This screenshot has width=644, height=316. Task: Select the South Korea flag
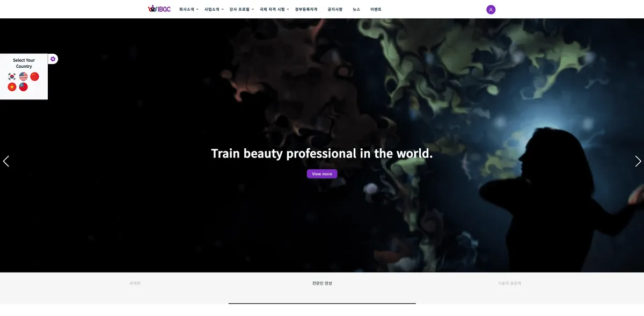[x=12, y=77]
